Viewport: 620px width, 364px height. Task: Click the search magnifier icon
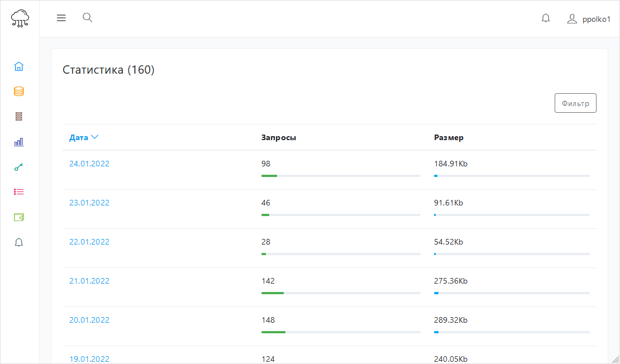87,17
